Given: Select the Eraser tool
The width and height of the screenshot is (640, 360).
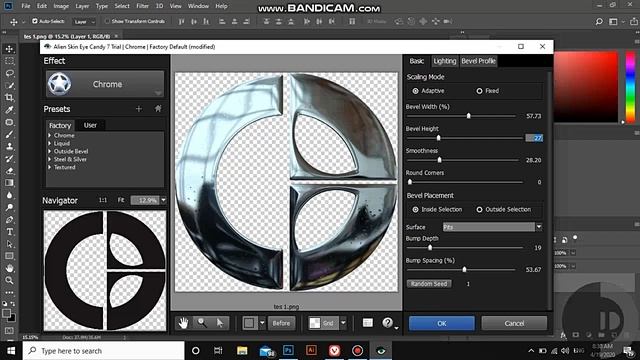Looking at the screenshot, I should pyautogui.click(x=9, y=171).
